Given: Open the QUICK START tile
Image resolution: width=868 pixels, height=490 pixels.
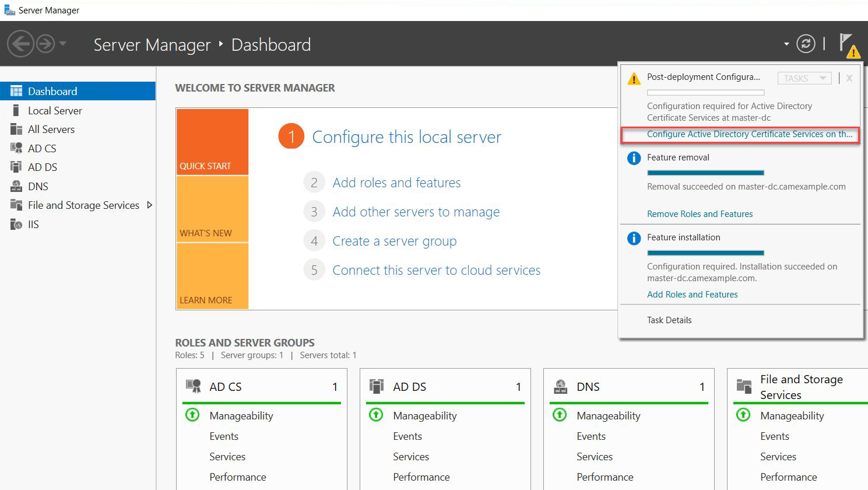Looking at the screenshot, I should click(212, 142).
